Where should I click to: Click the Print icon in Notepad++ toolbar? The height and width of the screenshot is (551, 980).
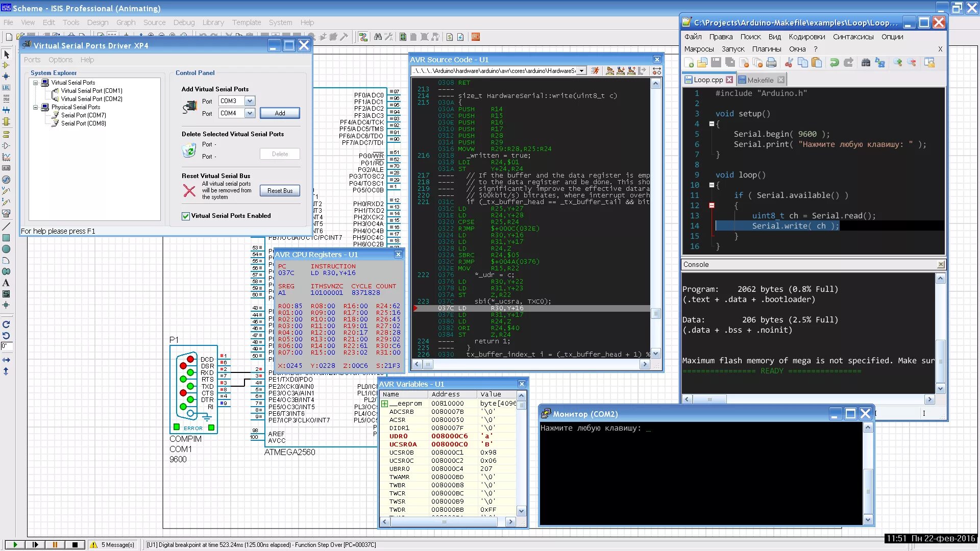click(x=771, y=63)
